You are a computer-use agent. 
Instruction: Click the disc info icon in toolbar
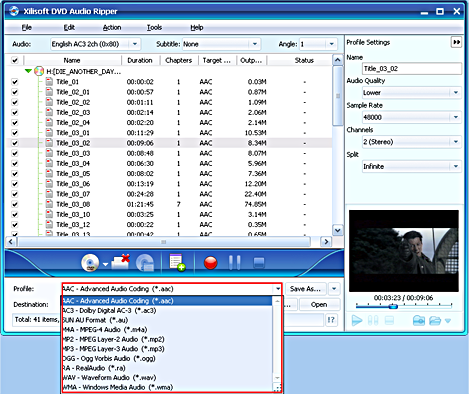click(x=145, y=263)
